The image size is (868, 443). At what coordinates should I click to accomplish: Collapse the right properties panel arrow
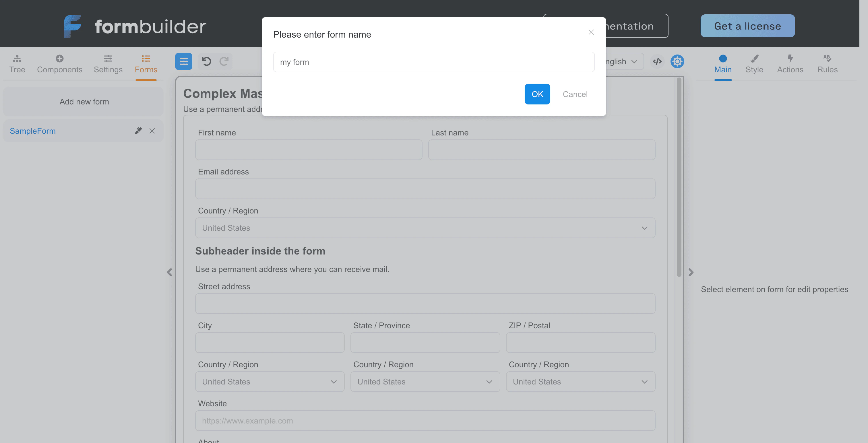coord(691,272)
